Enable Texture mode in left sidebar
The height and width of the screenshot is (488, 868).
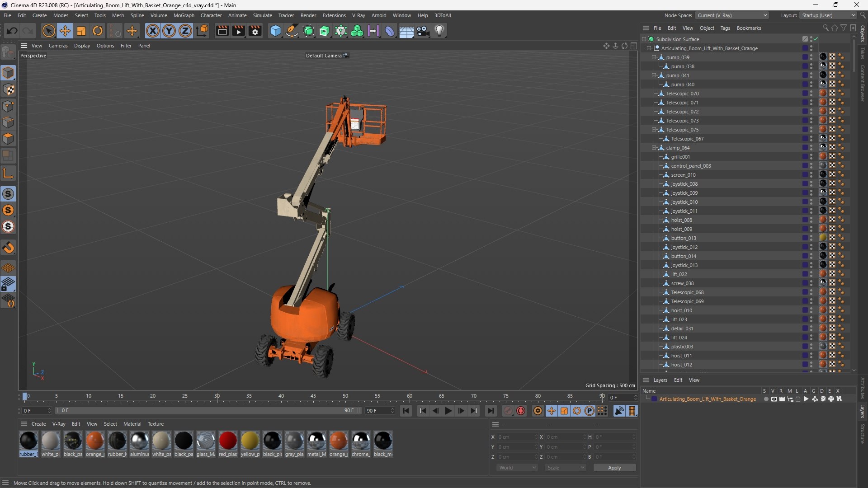point(8,89)
